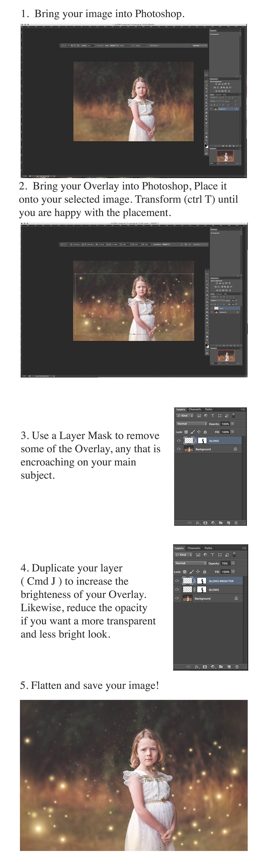Open panel flyout menu in step 3 Layers panel
265x868 pixels.
pos(243,409)
